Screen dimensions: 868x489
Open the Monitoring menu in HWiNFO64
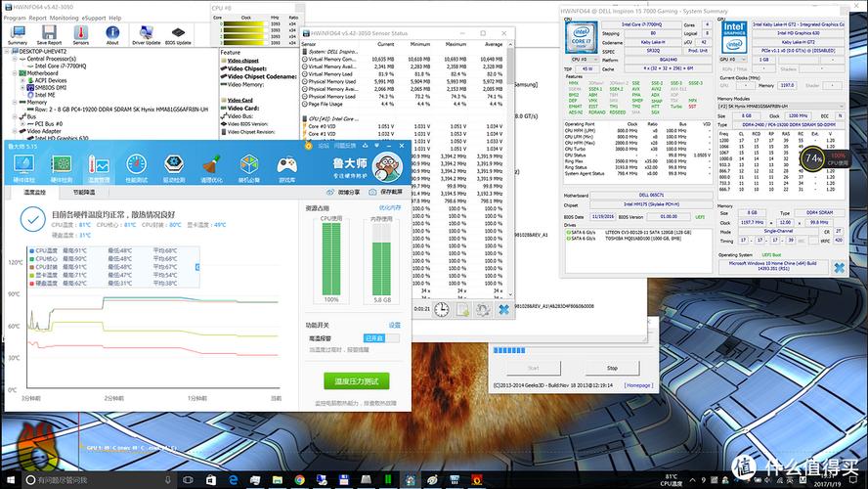click(x=65, y=18)
